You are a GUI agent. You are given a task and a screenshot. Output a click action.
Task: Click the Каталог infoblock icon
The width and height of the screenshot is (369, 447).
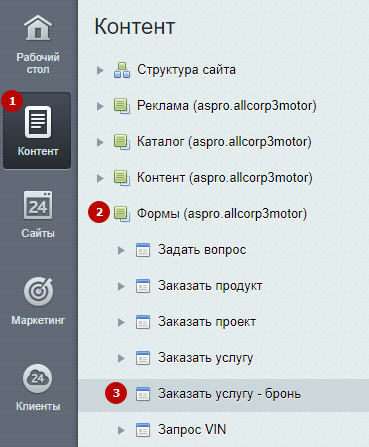[x=122, y=142]
